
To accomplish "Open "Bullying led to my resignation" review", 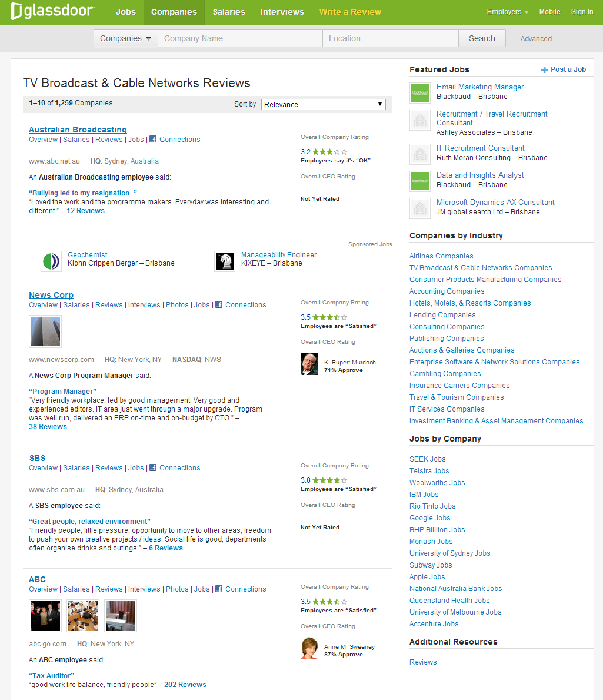I will coord(83,193).
